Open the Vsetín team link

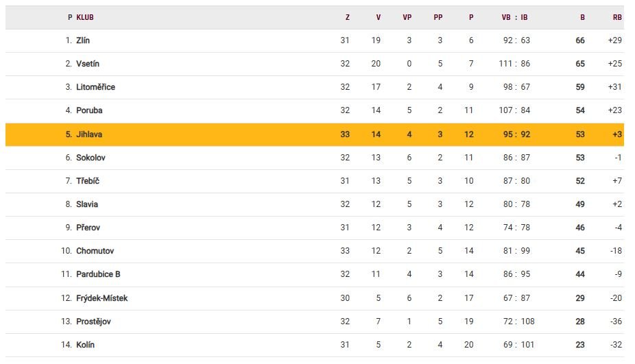[x=88, y=64]
